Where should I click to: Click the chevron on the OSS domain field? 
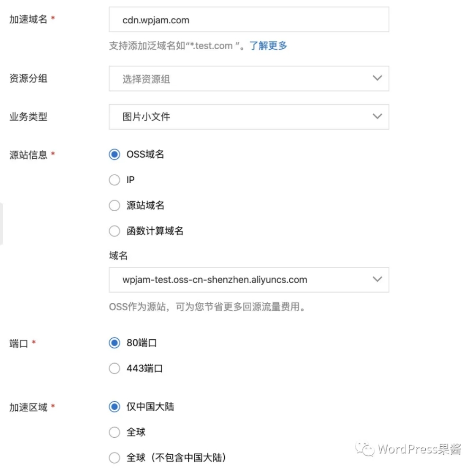[377, 279]
